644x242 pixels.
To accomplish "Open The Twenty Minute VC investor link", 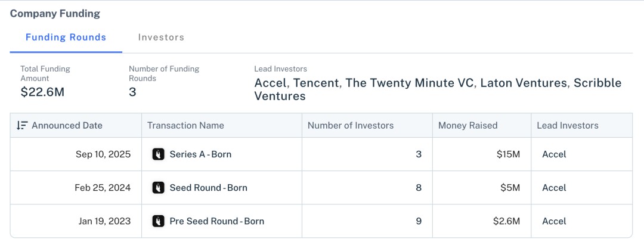I will click(409, 83).
